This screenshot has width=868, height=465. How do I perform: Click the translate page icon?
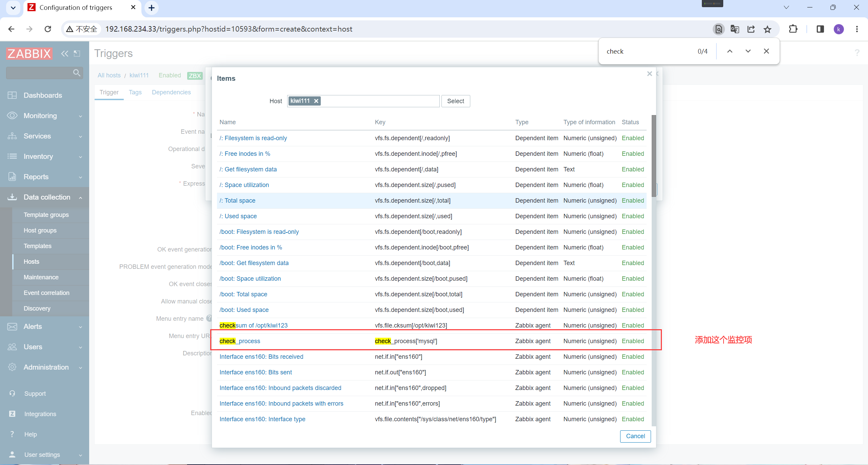click(735, 29)
